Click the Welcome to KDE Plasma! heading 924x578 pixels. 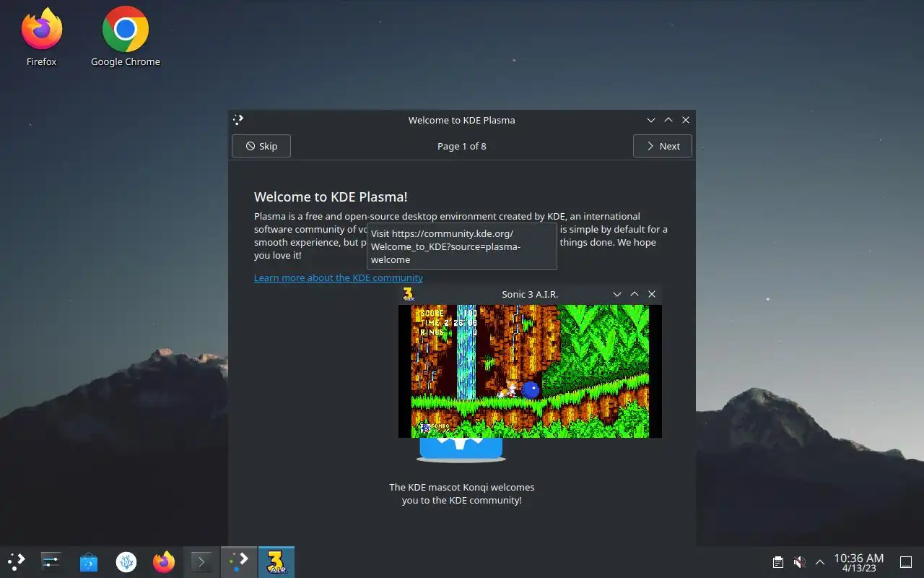click(331, 197)
